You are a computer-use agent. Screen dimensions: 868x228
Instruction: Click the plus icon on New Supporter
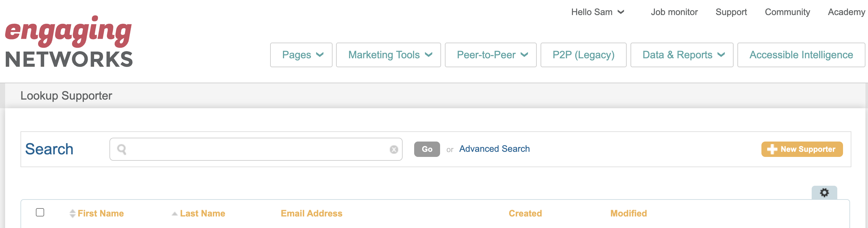772,149
